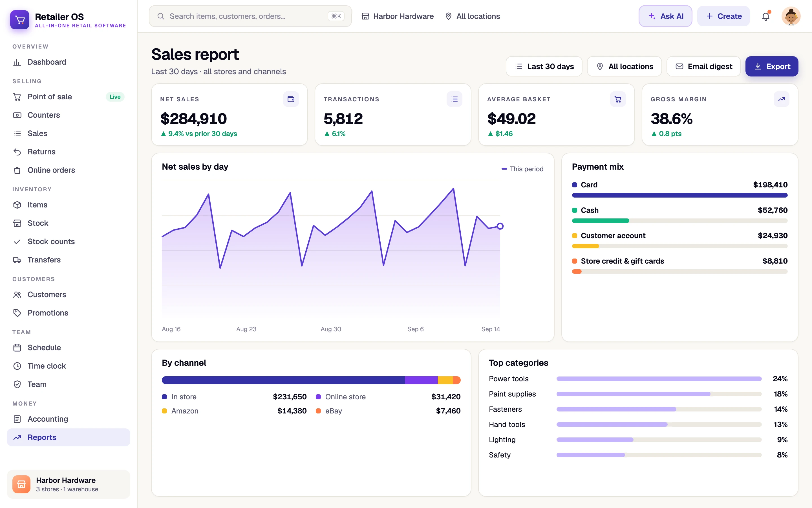Open the All locations filter button in report
812x508 pixels.
[625, 67]
